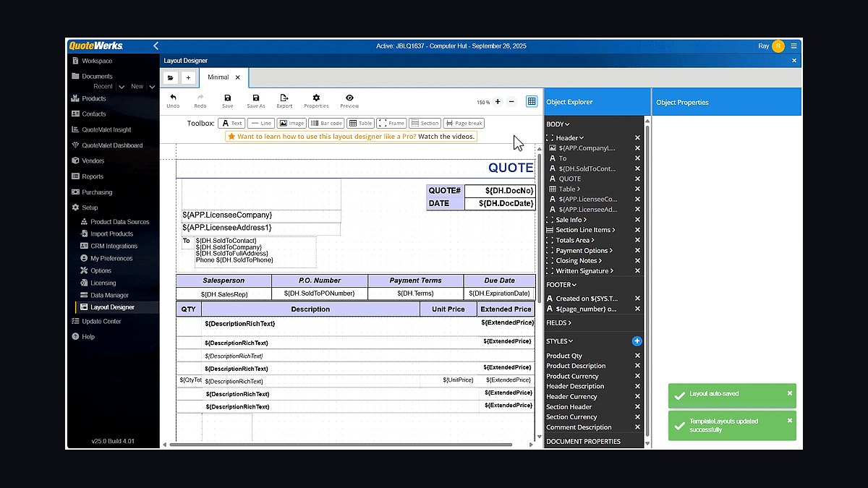Open Data Manager under Setup
The image size is (868, 488).
pyautogui.click(x=109, y=295)
